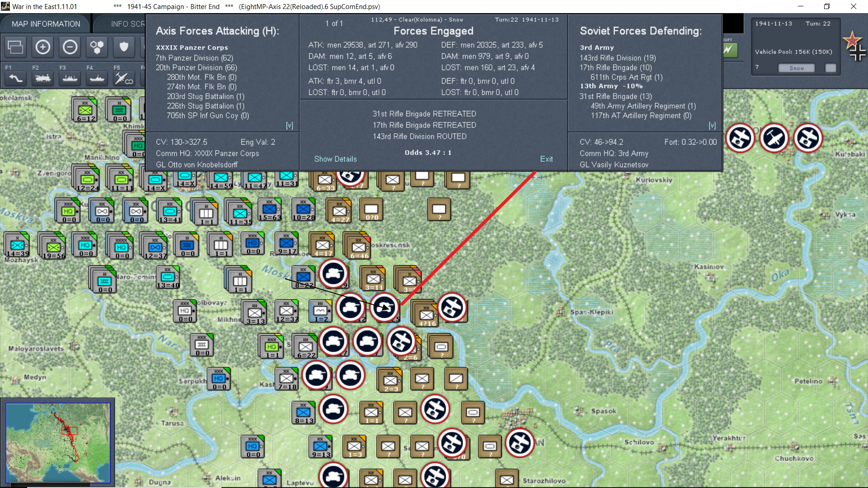868x488 pixels.
Task: Select F4 amphibious transport ship icon
Action: (97, 79)
